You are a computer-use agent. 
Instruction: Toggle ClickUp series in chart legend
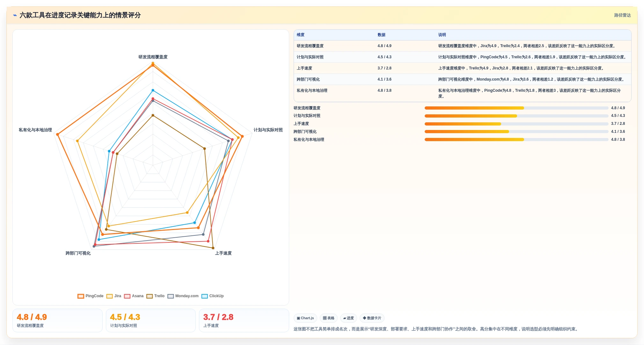(x=213, y=296)
